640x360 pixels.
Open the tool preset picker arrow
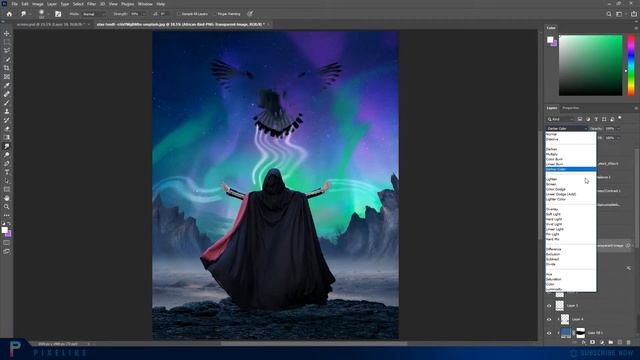[29, 14]
